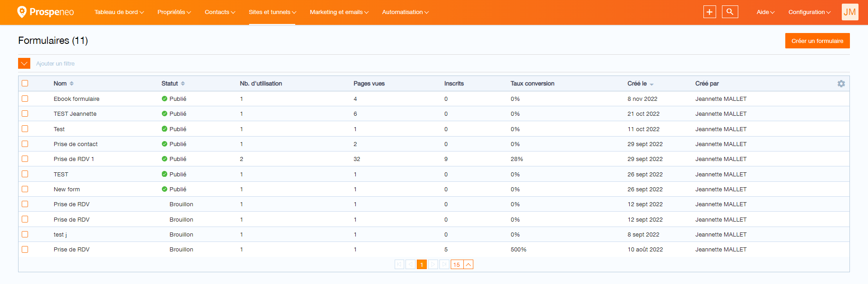Viewport: 868px width, 284px height.
Task: Click the plus add icon in header
Action: (709, 12)
